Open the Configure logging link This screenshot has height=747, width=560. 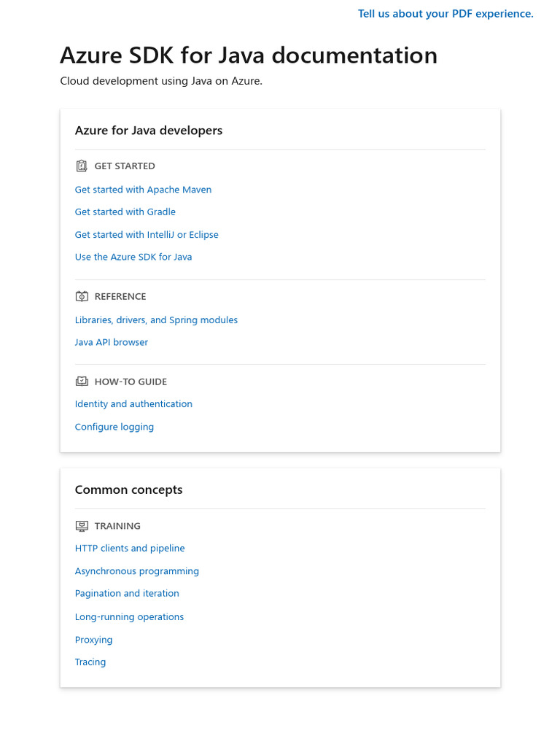pyautogui.click(x=114, y=427)
